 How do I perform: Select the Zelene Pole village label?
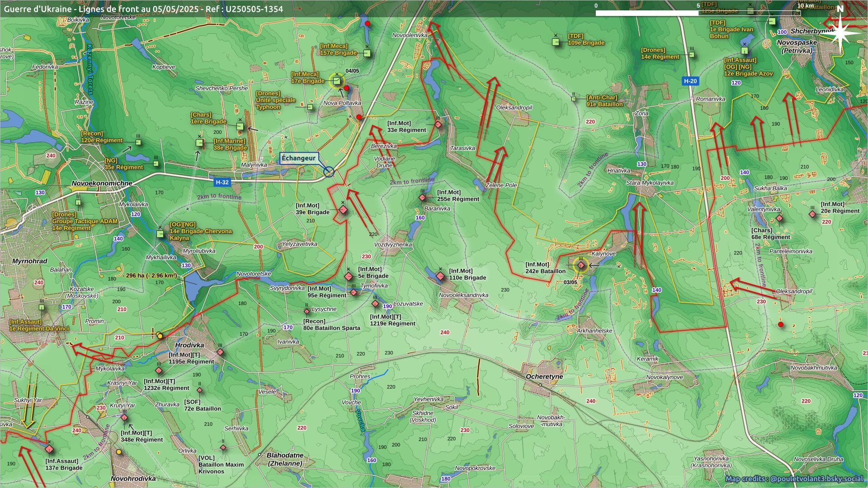(501, 185)
